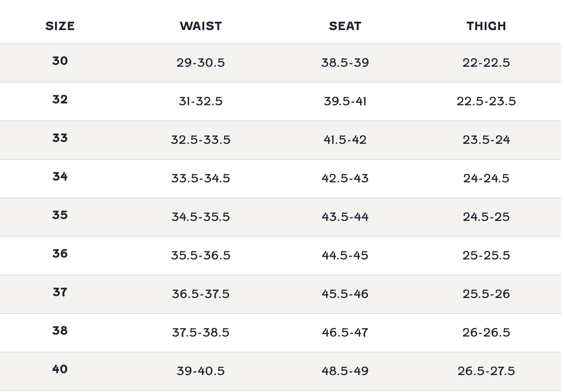
Task: Click the SEAT column header
Action: [x=345, y=26]
